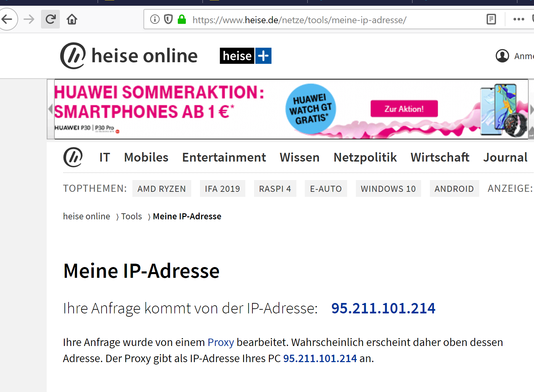Open the Netzpolitik navigation section
This screenshot has width=534, height=392.
coord(365,157)
